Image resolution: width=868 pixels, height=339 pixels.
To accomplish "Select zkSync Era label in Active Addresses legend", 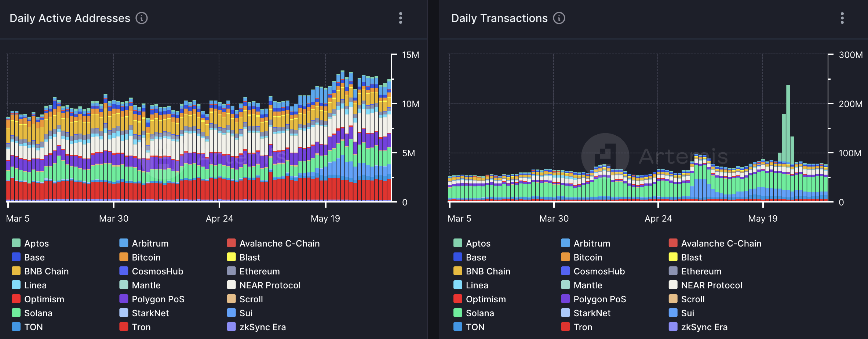I will coord(263,327).
